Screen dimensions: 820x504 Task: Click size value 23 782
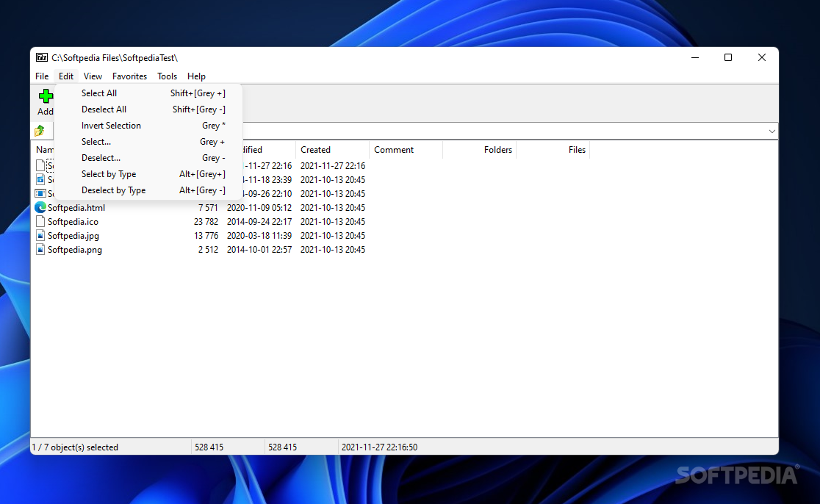(x=206, y=222)
